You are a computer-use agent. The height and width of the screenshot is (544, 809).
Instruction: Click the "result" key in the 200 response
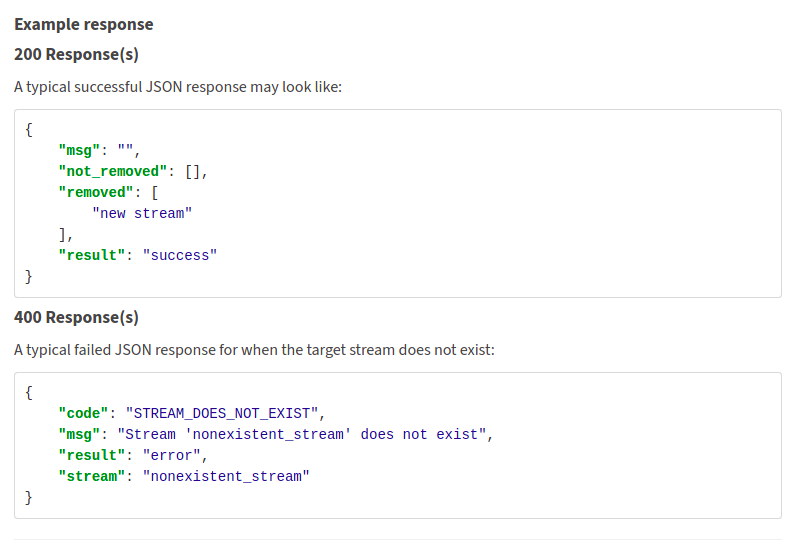tap(91, 255)
